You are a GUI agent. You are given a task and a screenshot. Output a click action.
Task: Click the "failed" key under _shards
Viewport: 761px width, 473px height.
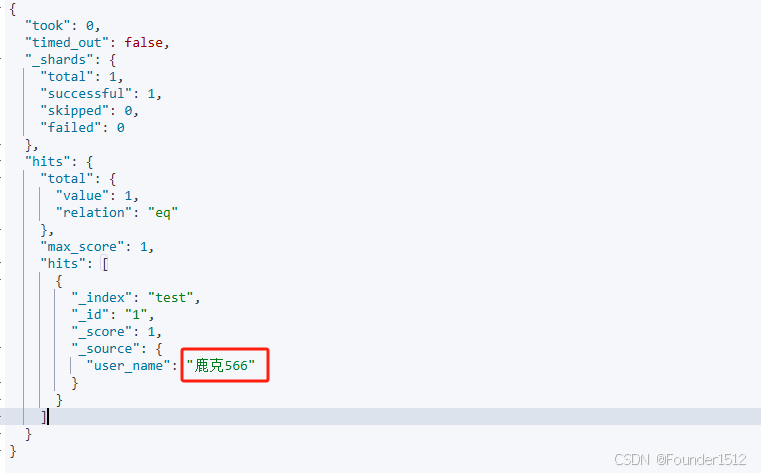click(71, 128)
